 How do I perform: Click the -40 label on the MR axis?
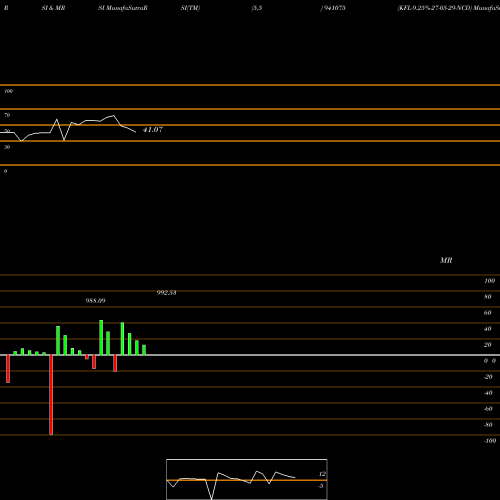click(x=488, y=393)
